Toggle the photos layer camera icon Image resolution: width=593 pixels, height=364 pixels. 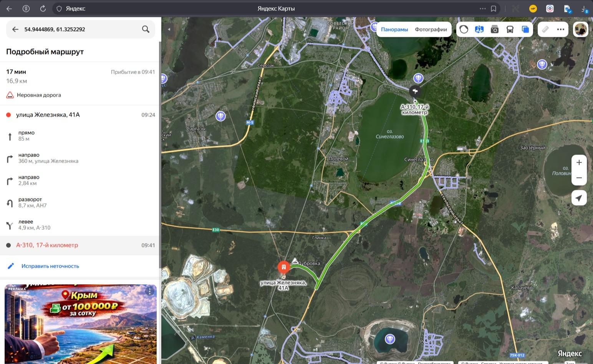(x=495, y=29)
